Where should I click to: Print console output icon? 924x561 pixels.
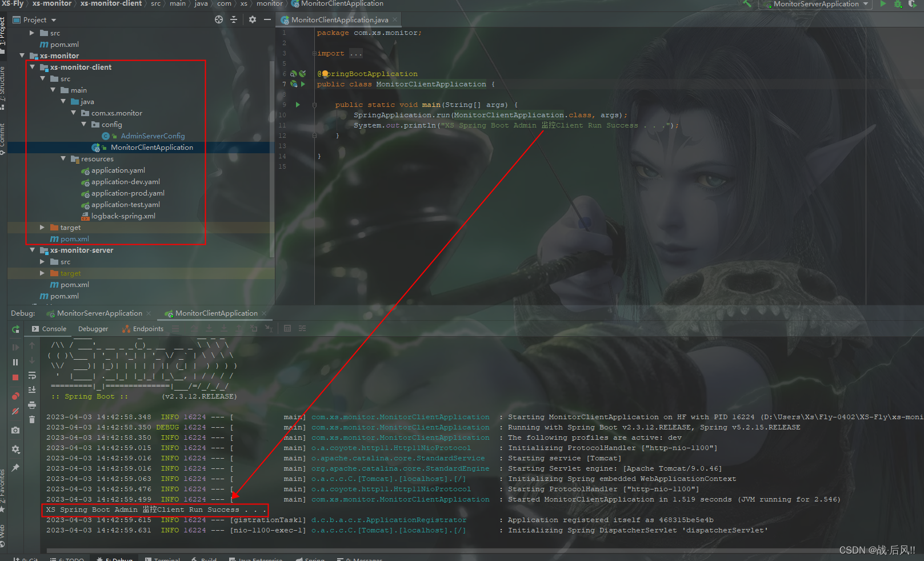point(32,405)
